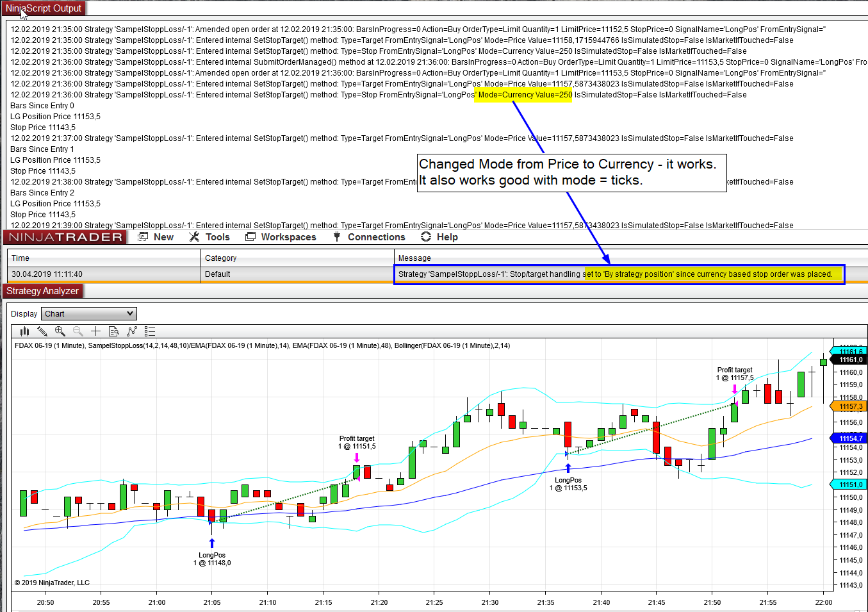Click the stop/target handling log message
Viewport: 868px width, 612px height.
[x=616, y=274]
